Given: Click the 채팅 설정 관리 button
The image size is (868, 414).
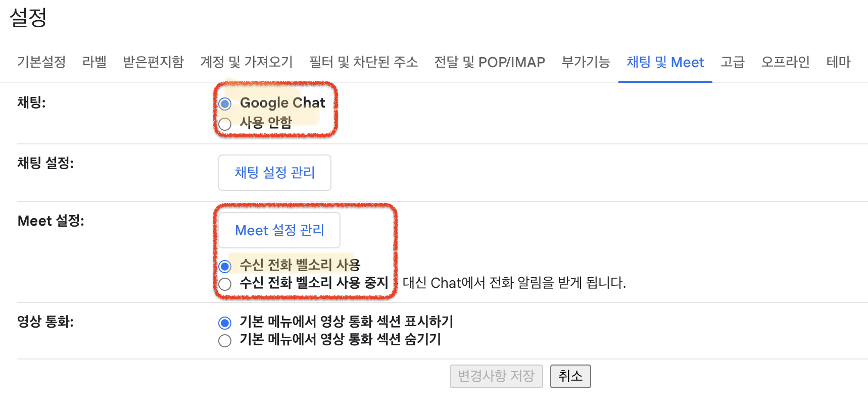Looking at the screenshot, I should click(274, 173).
